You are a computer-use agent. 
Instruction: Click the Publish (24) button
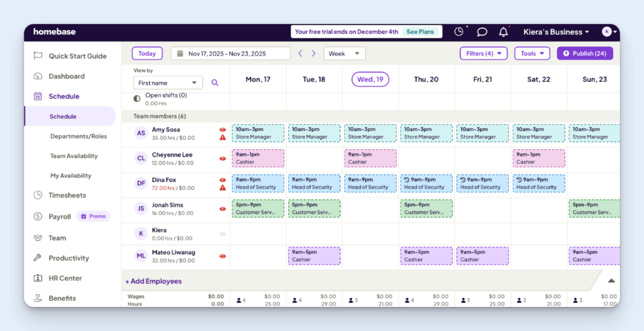585,53
